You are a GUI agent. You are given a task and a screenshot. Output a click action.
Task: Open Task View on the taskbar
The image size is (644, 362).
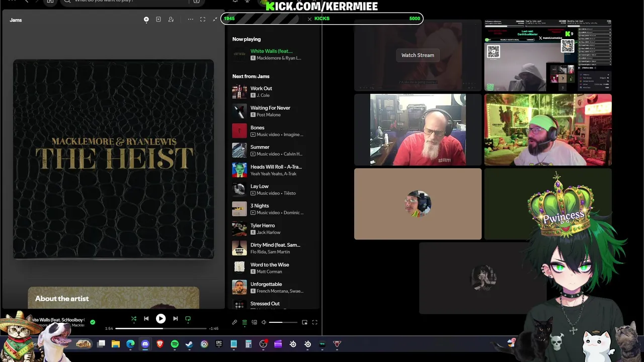point(101,344)
